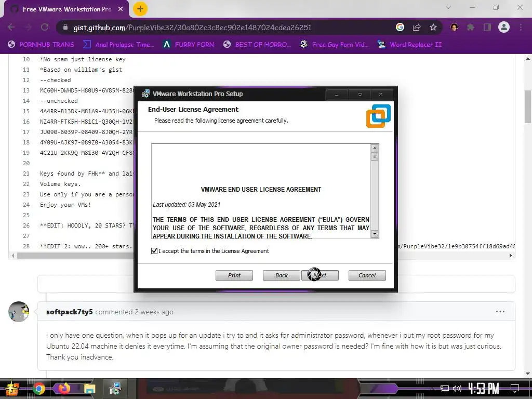The width and height of the screenshot is (532, 399).
Task: Cancel the VMware Workstation Pro setup
Action: pos(367,275)
